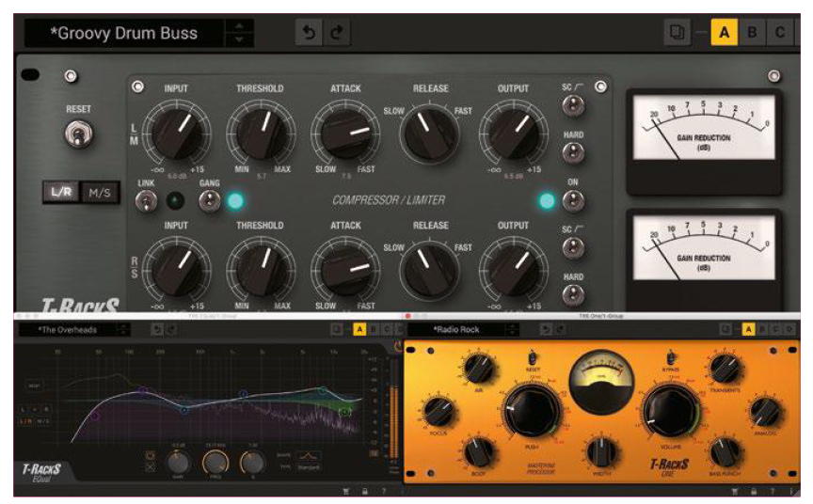Click the shopping cart icon in EQual footer
Image resolution: width=813 pixels, height=504 pixels.
click(x=347, y=491)
